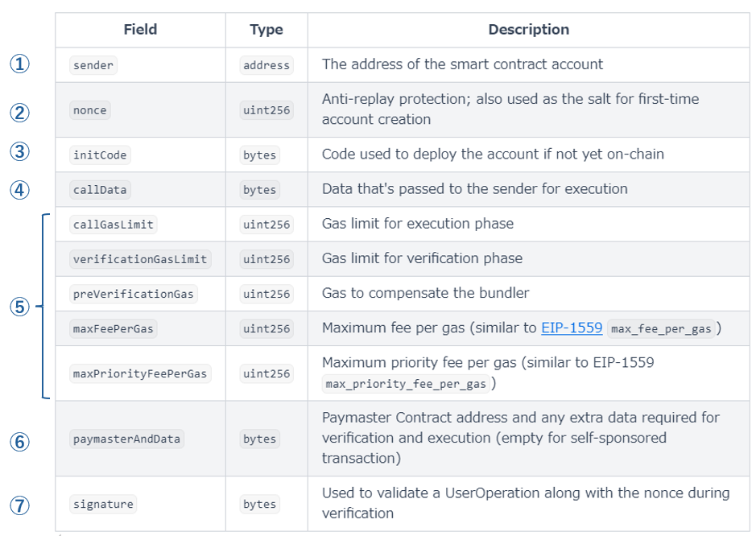Click the maxPriorityFeePerGas field name
The width and height of the screenshot is (756, 536).
140,374
